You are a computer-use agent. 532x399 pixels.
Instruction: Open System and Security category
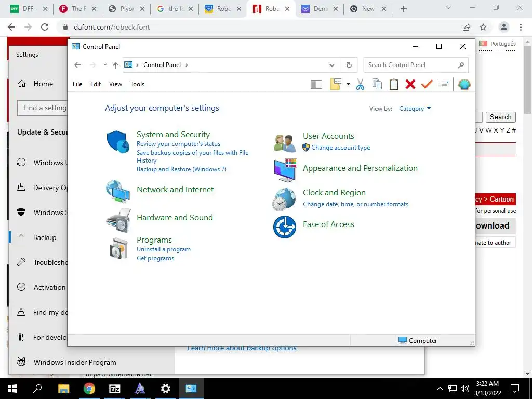(173, 135)
